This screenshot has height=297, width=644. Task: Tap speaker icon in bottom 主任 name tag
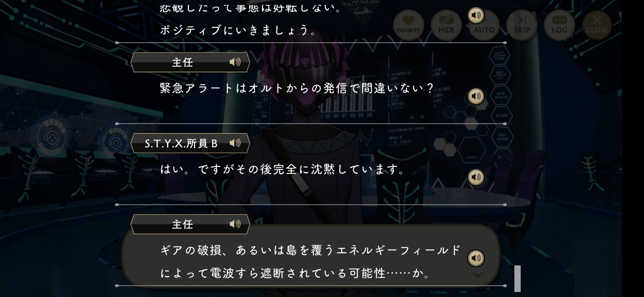click(235, 224)
